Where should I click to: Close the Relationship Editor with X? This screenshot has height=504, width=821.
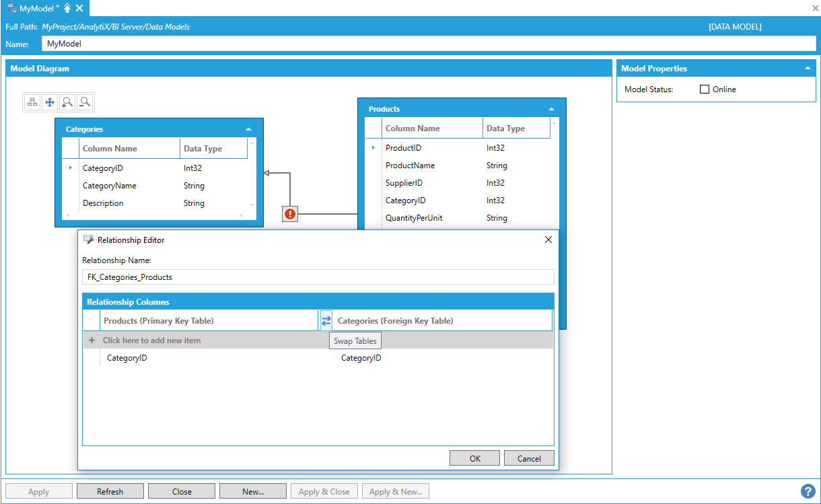[x=548, y=240]
